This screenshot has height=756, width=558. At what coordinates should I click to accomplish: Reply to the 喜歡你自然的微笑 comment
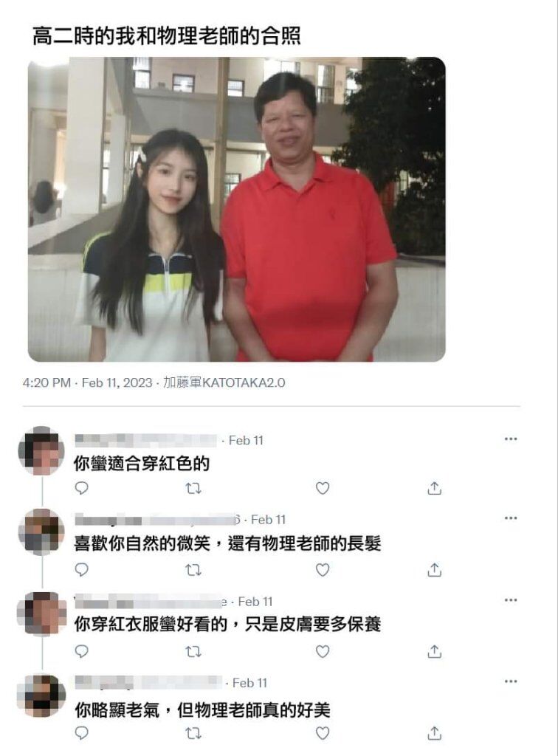tap(81, 570)
